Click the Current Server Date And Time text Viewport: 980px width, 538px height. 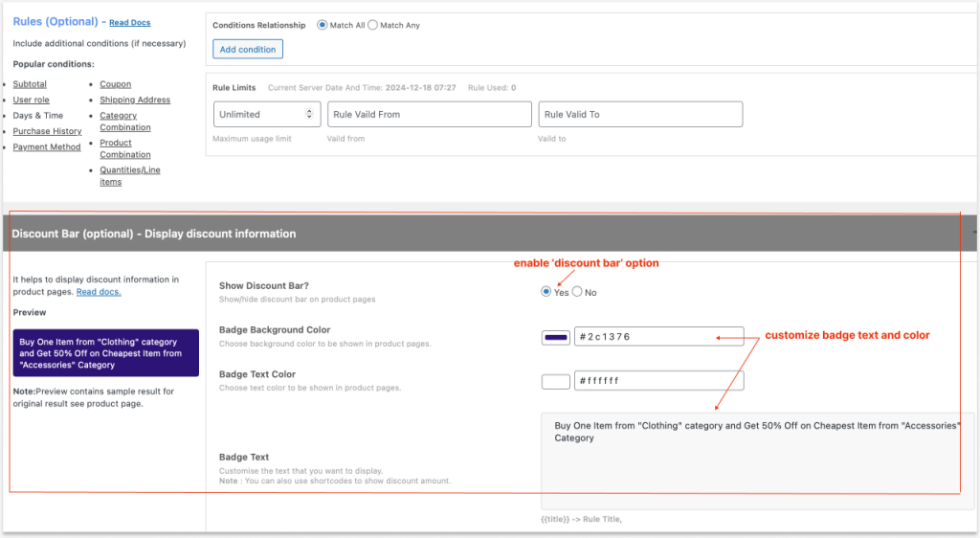362,88
